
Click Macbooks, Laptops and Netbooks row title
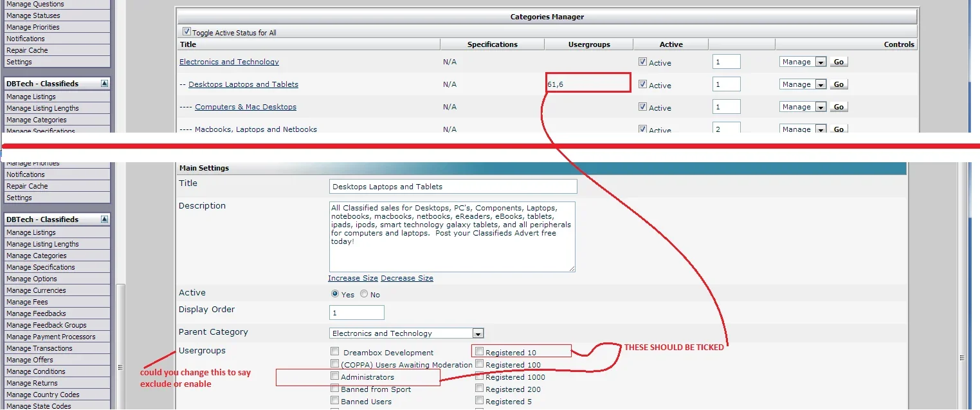tap(256, 129)
